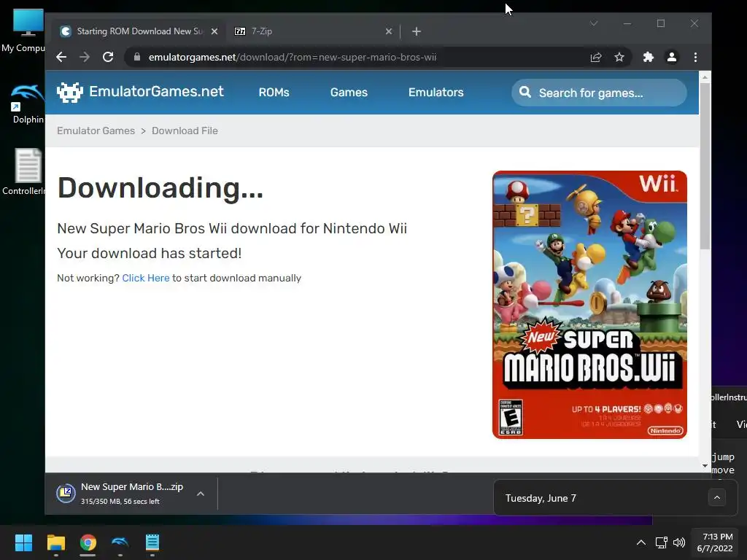Collapse the Tuesday, June 7 calendar flyout chevron
Image resolution: width=747 pixels, height=560 pixels.
(717, 498)
